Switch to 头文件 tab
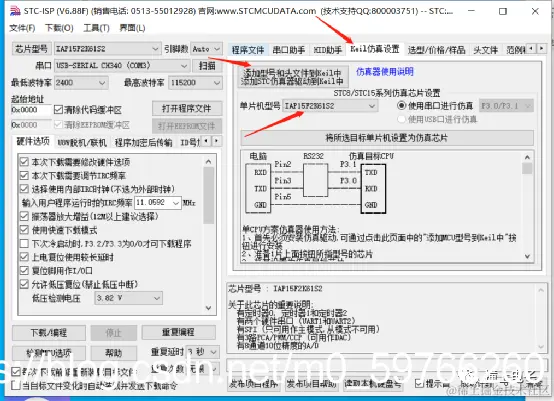Viewport: 554px width, 401px height. pos(486,50)
